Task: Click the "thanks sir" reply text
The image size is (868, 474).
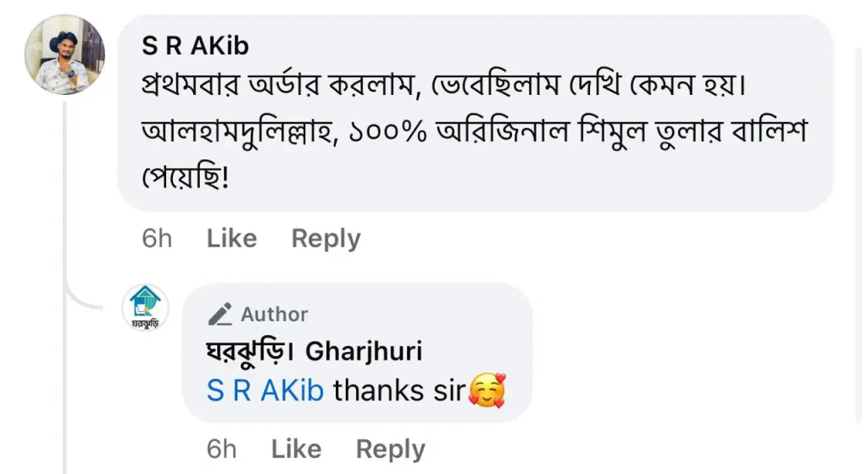Action: [399, 391]
